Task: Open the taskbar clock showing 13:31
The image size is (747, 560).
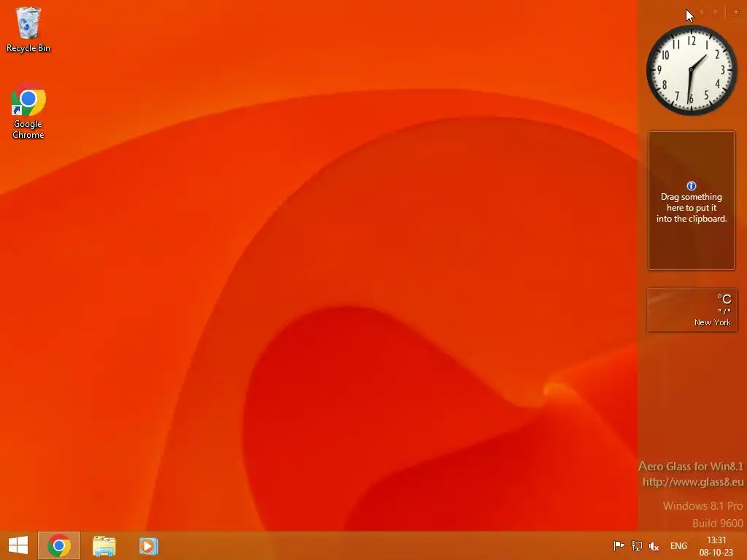Action: 716,545
